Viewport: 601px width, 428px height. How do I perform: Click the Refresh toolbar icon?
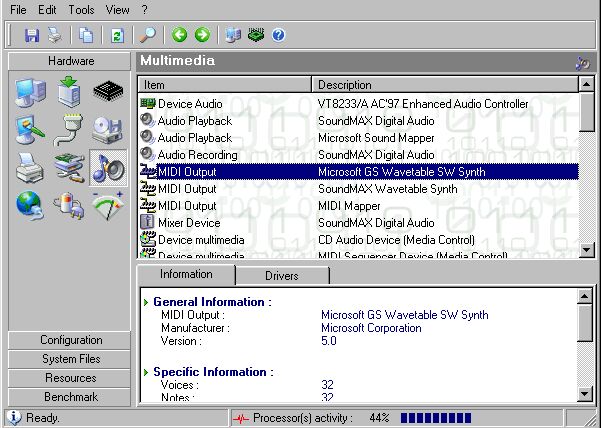(x=117, y=35)
